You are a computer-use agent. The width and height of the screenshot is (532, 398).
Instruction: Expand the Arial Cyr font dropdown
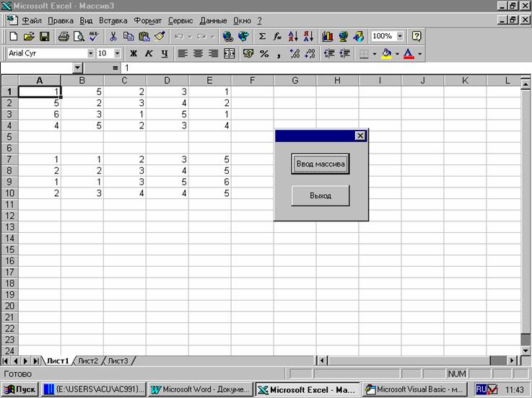pos(90,53)
